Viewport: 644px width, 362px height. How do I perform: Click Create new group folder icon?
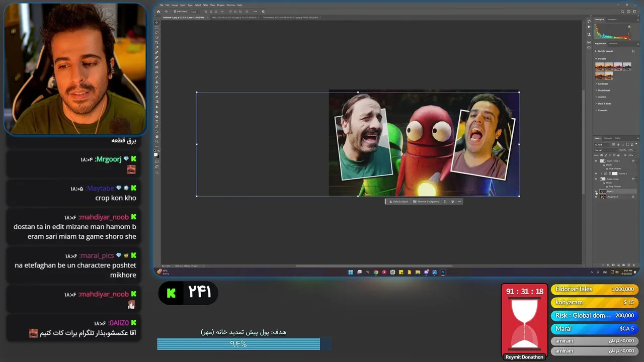623,265
